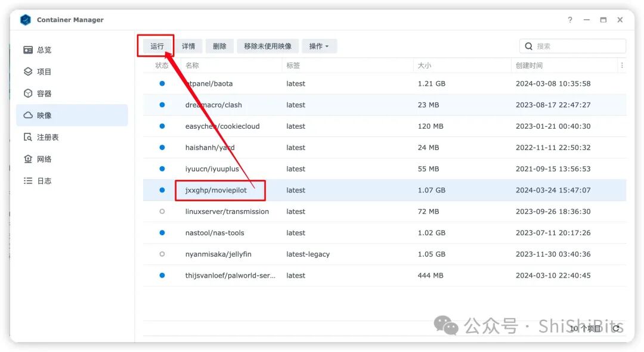Minimize the Container Manager window

[x=587, y=20]
